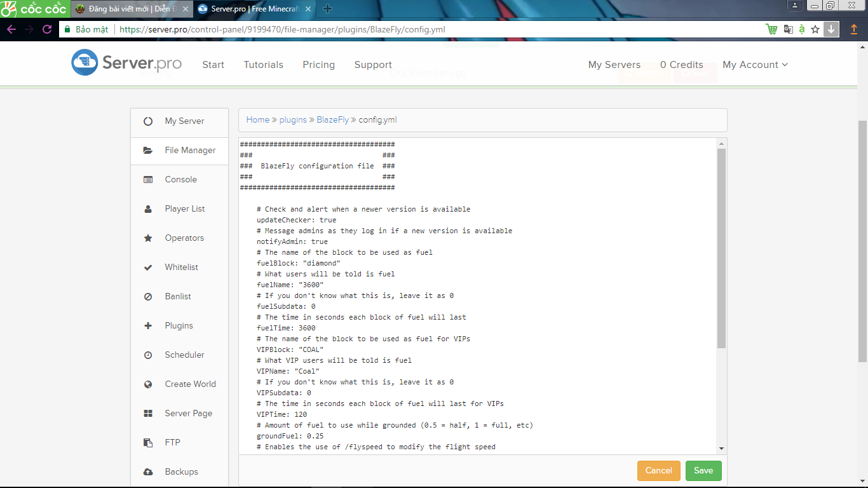The height and width of the screenshot is (488, 868).
Task: Reload the page with refresh icon
Action: [x=47, y=29]
